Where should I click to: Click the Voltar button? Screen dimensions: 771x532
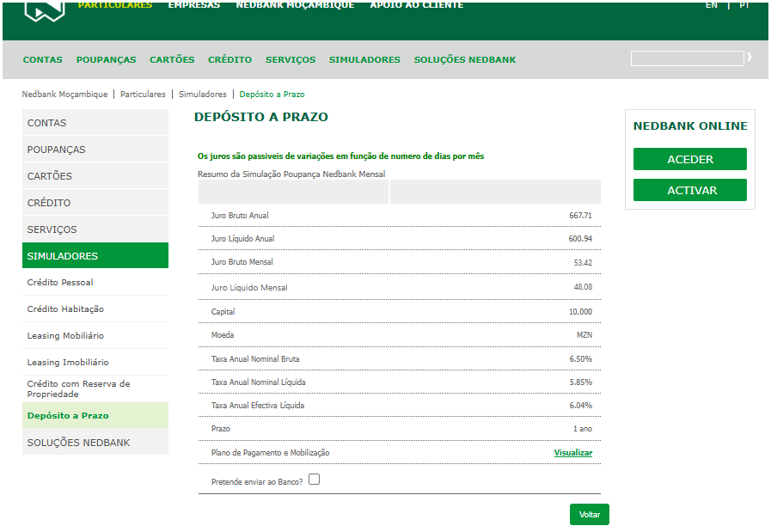click(x=590, y=514)
